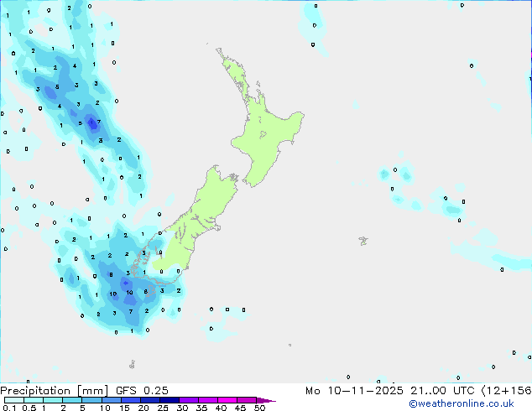Click the '30' legend scale label

(x=182, y=408)
